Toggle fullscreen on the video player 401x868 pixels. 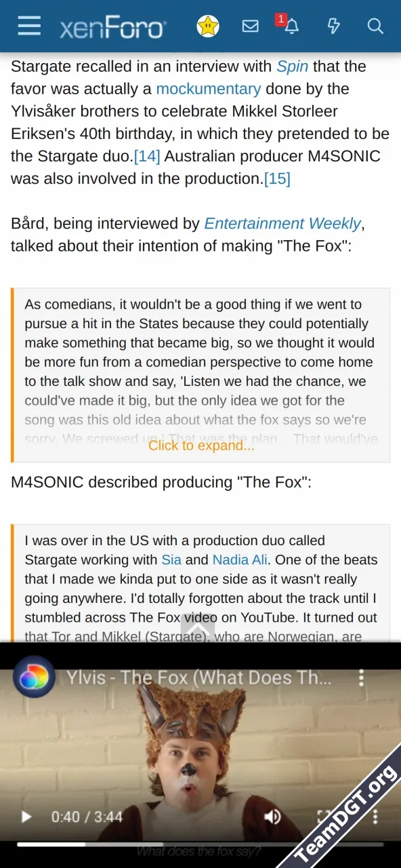(325, 816)
